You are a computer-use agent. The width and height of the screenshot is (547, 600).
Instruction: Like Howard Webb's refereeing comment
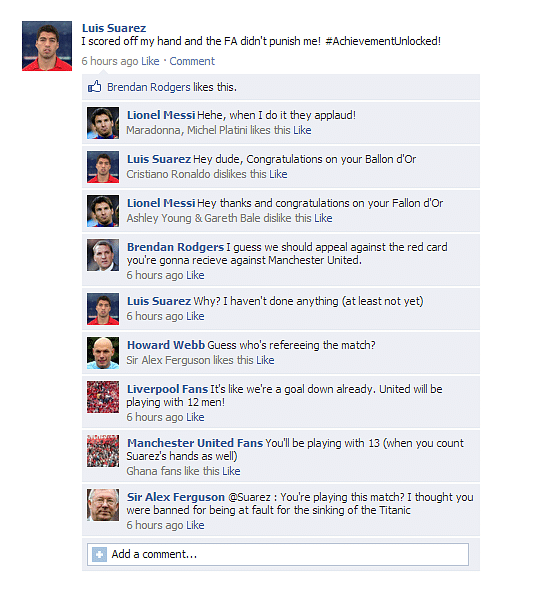click(x=265, y=360)
